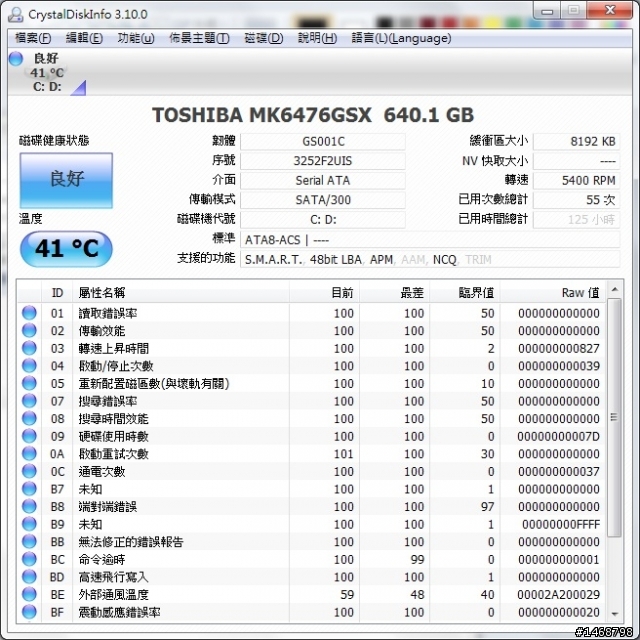640x640 pixels.
Task: Click status orb for B9 row
Action: pyautogui.click(x=29, y=524)
